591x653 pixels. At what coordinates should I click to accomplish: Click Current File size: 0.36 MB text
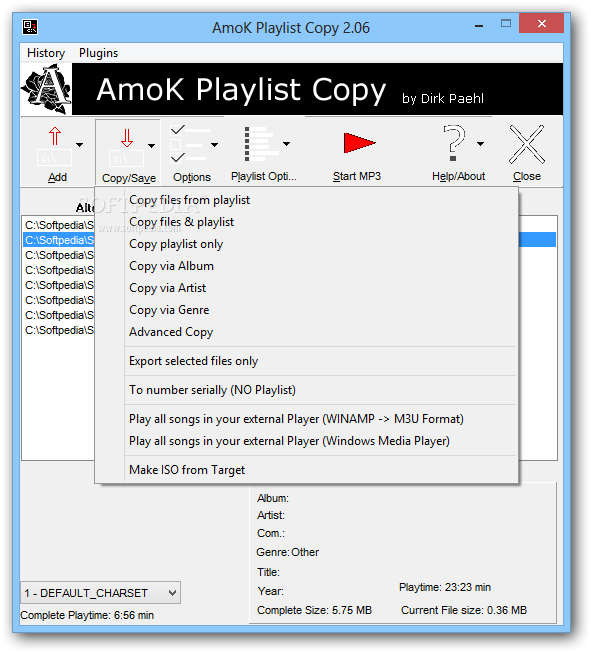464,610
